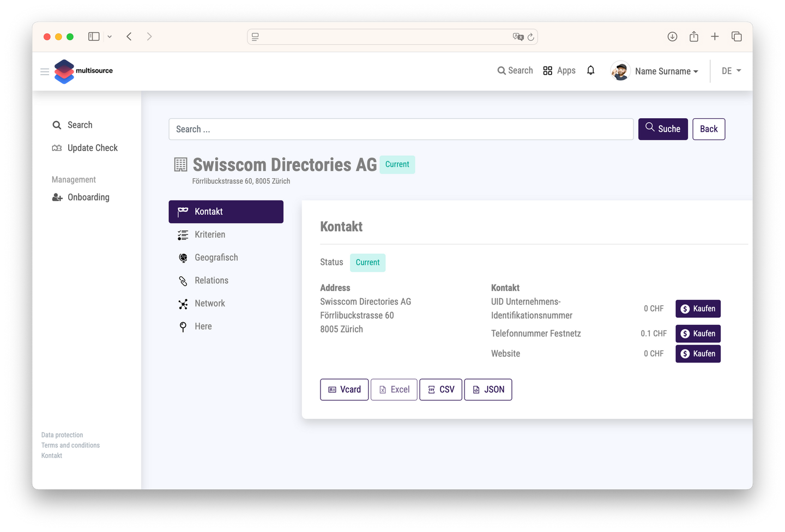Toggle the sidebar with the hamburger menu
The image size is (785, 532).
44,71
